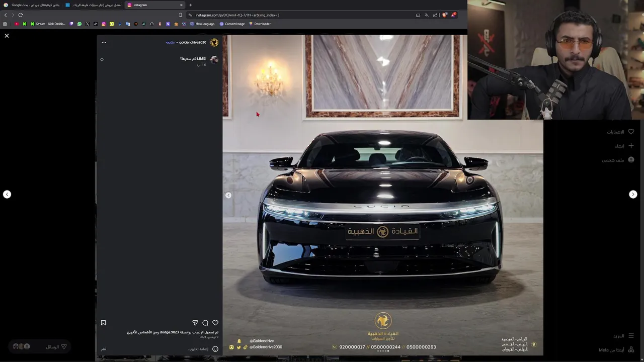The height and width of the screenshot is (362, 644).
Task: Switch to the car rental offers Riyadh tab
Action: pyautogui.click(x=94, y=5)
